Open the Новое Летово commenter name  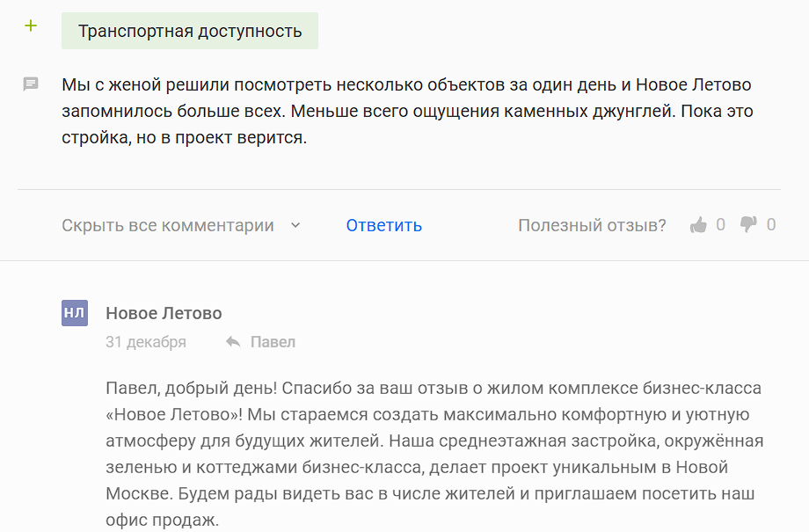164,313
